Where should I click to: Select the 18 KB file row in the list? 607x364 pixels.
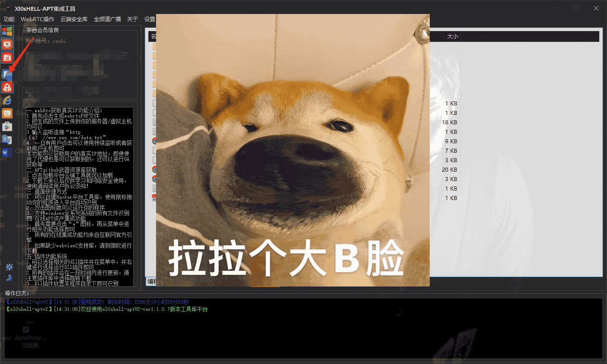pyautogui.click(x=451, y=122)
